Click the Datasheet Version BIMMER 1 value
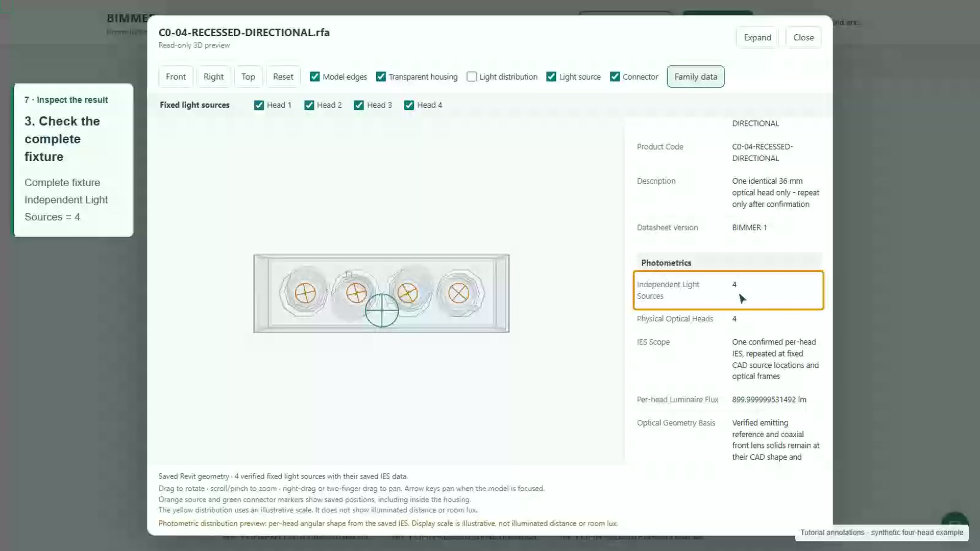 point(749,228)
